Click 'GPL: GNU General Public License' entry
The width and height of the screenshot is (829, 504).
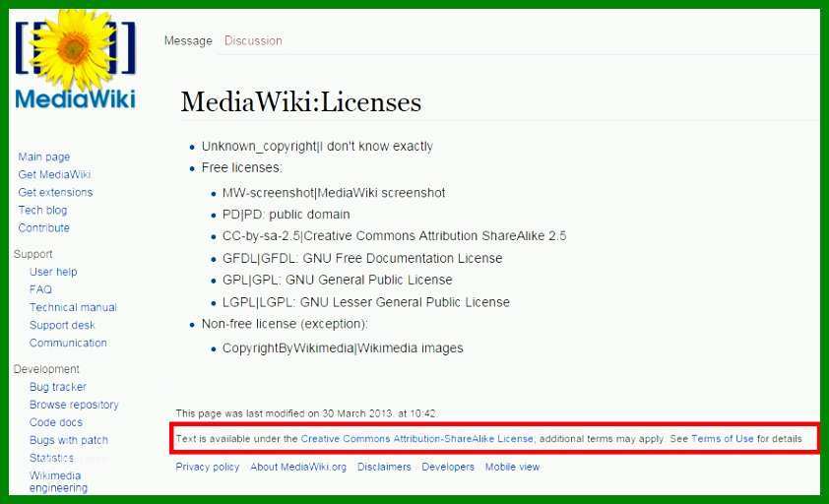click(x=338, y=280)
